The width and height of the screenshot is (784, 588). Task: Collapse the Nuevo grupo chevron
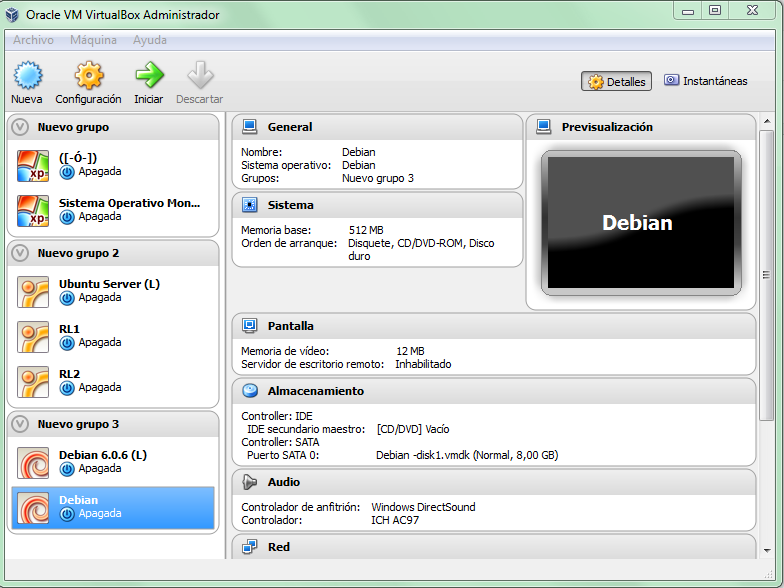[x=20, y=127]
